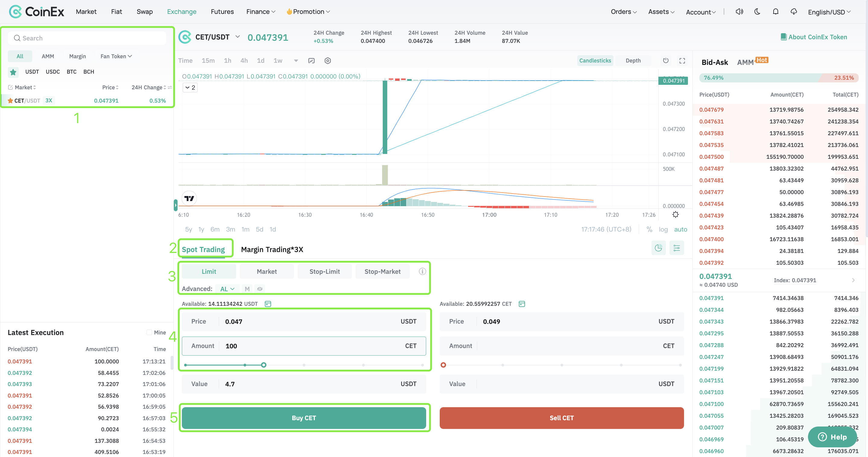Image resolution: width=868 pixels, height=457 pixels.
Task: Open the CoinEx logo home link
Action: [36, 12]
